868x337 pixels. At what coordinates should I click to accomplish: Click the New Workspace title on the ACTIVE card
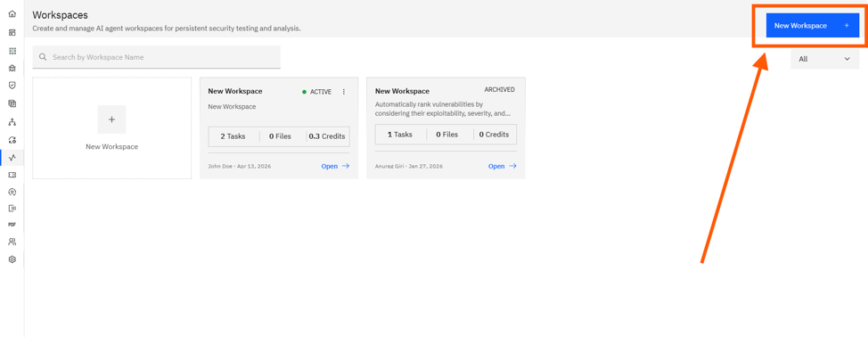coord(235,91)
